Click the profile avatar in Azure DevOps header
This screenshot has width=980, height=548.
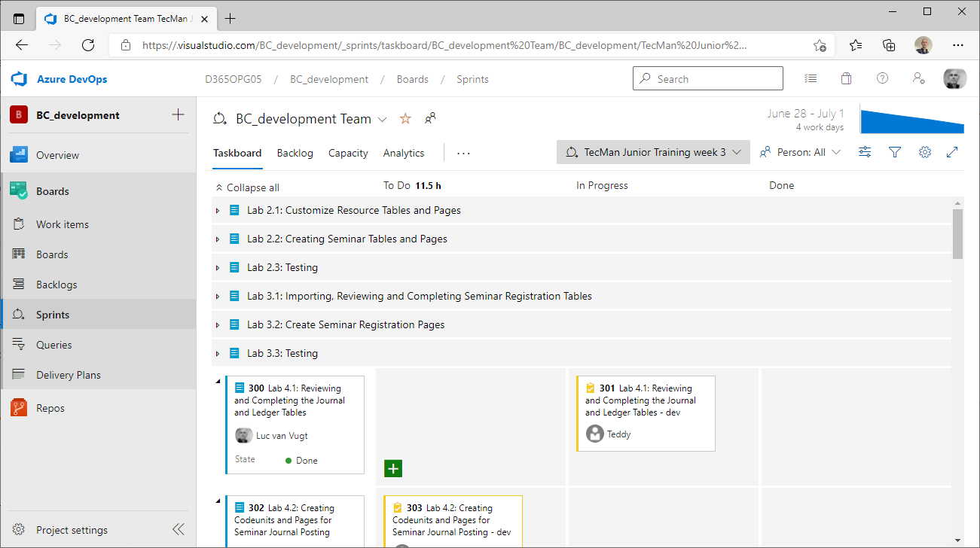954,78
